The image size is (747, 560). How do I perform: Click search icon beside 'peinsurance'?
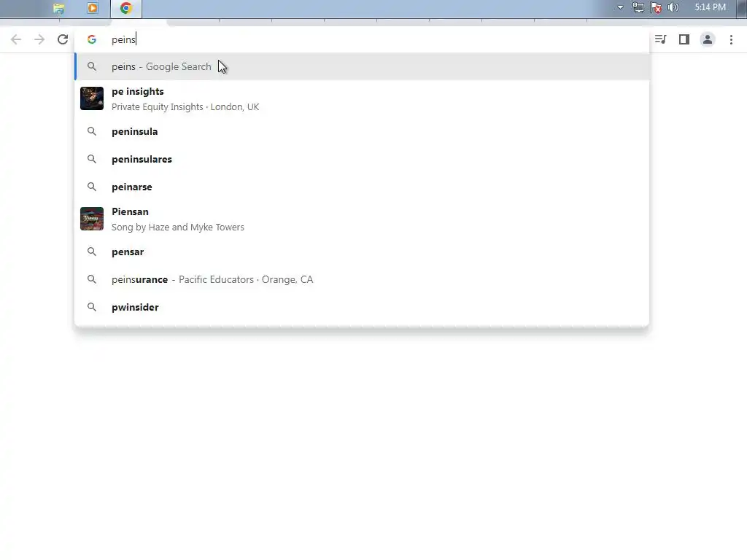pos(92,279)
